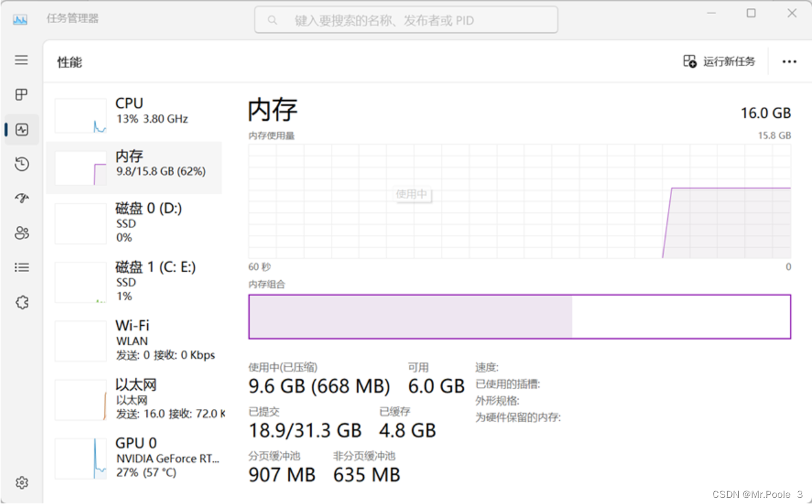Focus the name, publisher or PID search box
The image size is (812, 504).
406,20
